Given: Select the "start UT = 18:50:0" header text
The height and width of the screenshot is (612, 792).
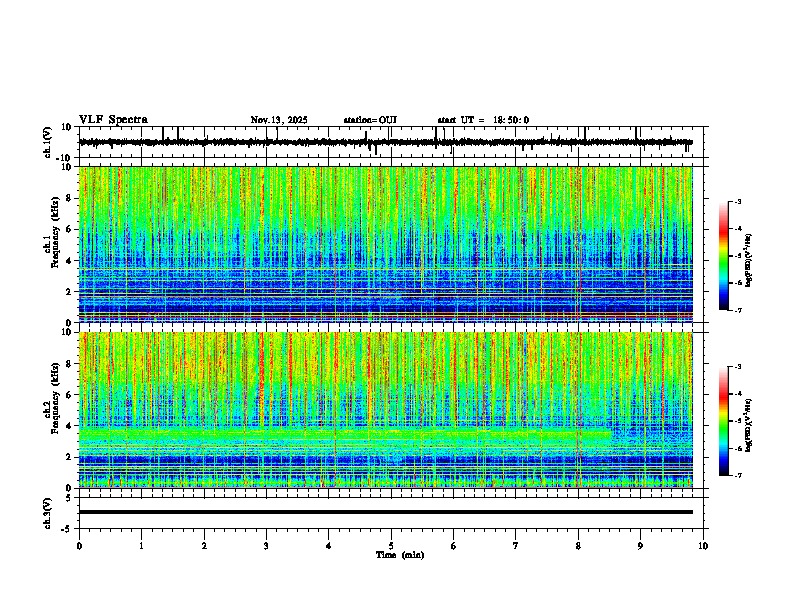Looking at the screenshot, I should pyautogui.click(x=483, y=120).
